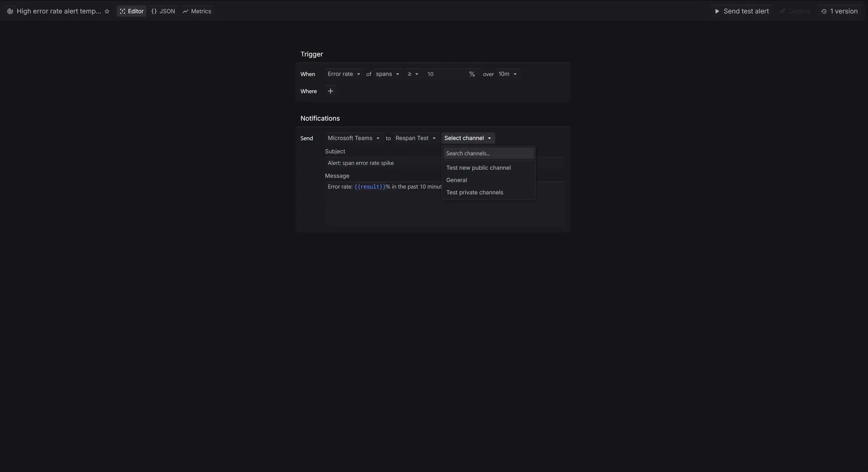Screen dimensions: 868x472
Task: Open the spans dropdown
Action: pos(387,74)
